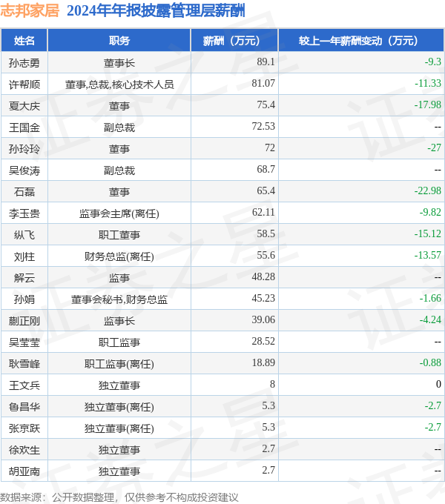The image size is (445, 504).
Task: Click change value -9.82
Action: click(x=430, y=213)
